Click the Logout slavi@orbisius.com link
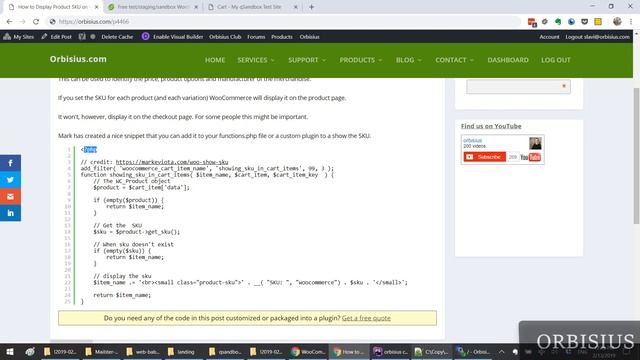This screenshot has width=640, height=360. 598,37
